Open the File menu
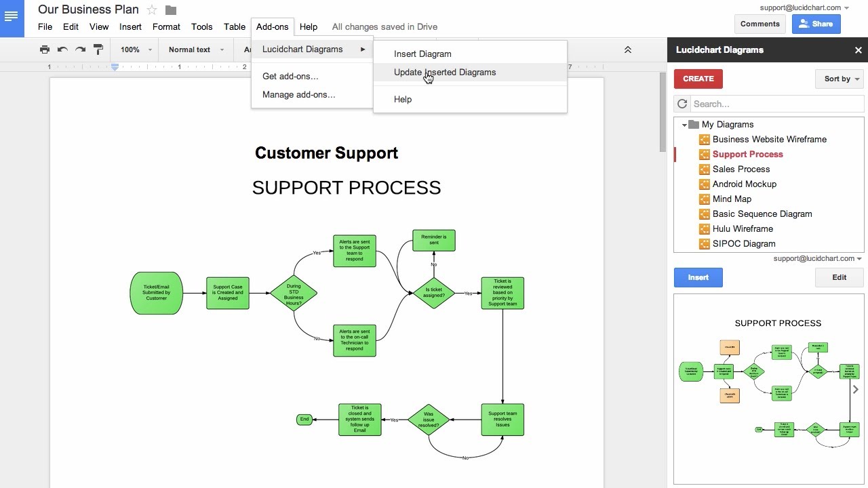Image resolution: width=868 pixels, height=488 pixels. [45, 27]
